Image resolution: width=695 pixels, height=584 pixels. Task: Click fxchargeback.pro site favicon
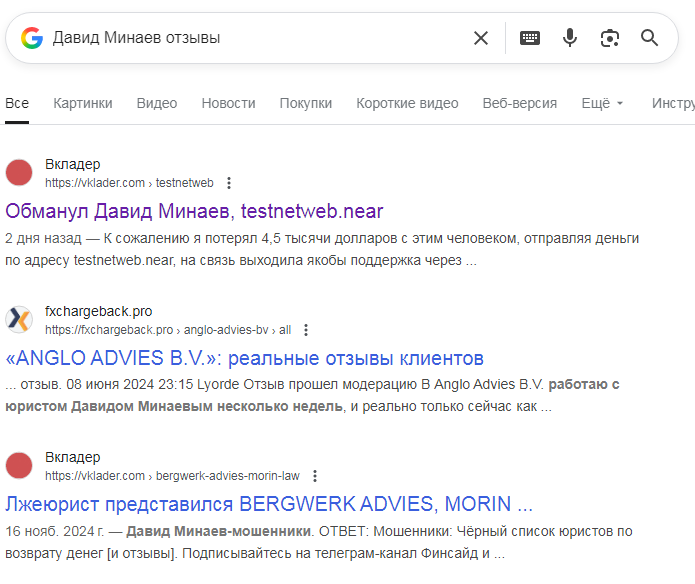click(19, 319)
